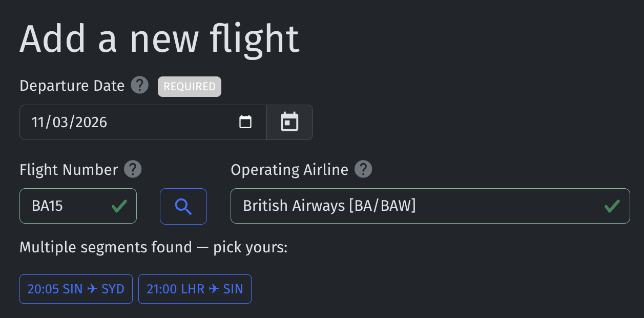Choose the 20:05 SIN to SYD segment

pos(76,289)
